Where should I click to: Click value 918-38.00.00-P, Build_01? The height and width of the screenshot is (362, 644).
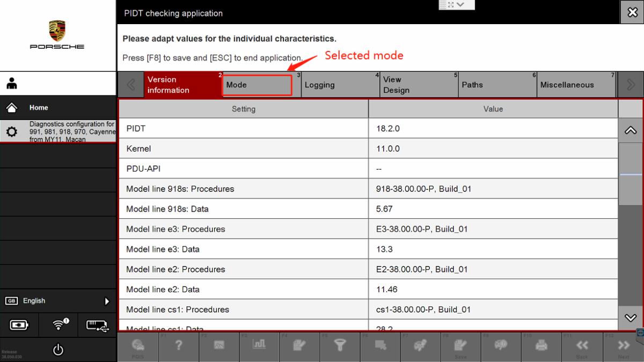click(424, 189)
